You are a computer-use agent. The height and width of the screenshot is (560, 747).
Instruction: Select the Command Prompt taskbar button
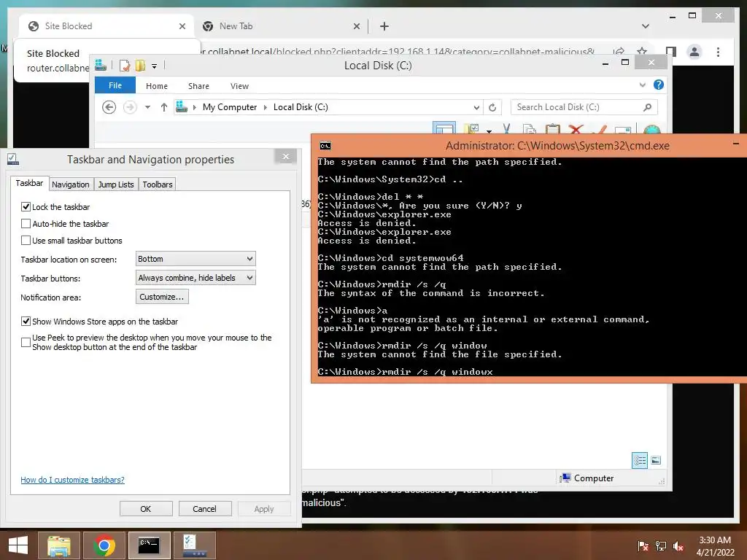click(149, 545)
